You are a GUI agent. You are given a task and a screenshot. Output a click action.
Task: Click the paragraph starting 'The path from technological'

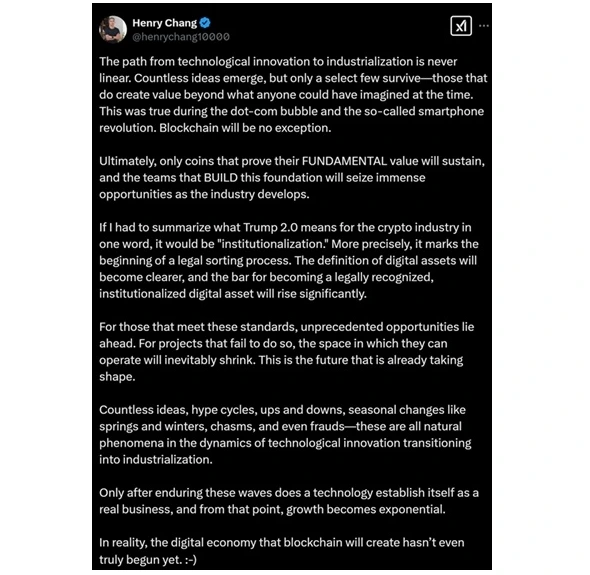coord(293,95)
